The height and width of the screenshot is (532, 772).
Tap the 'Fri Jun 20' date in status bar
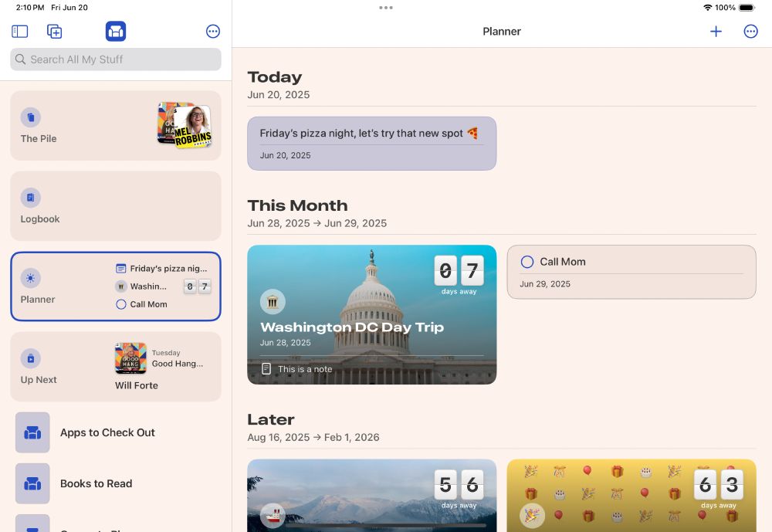[x=69, y=8]
